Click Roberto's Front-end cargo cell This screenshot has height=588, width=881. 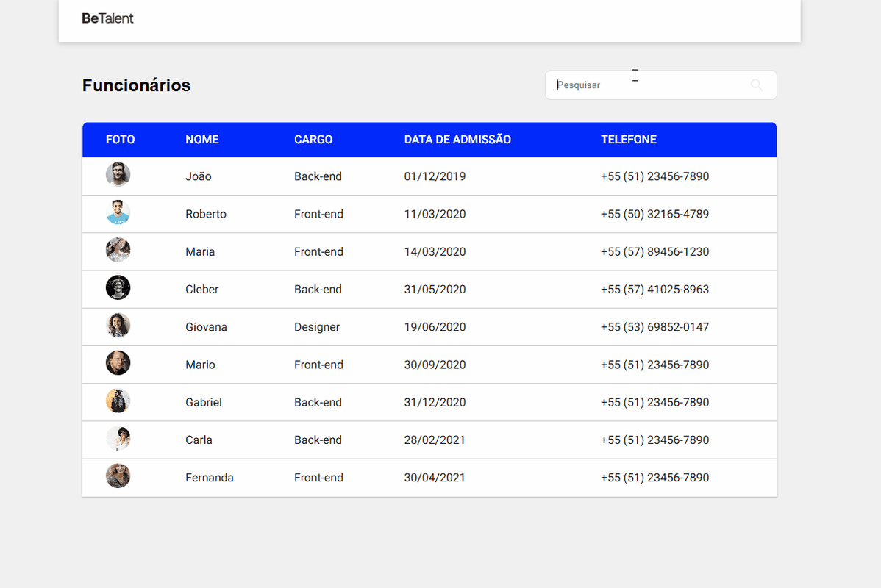pos(318,214)
